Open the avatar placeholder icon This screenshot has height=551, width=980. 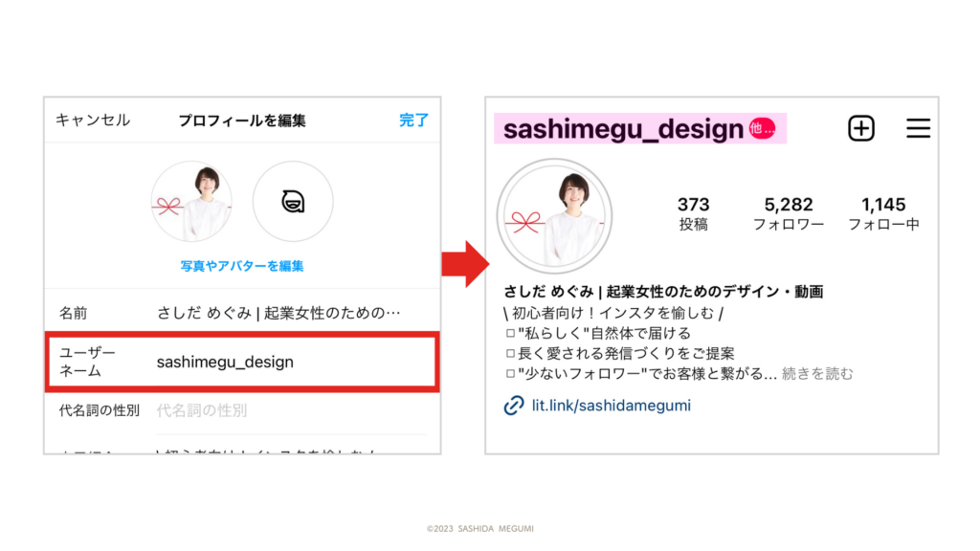pyautogui.click(x=293, y=201)
